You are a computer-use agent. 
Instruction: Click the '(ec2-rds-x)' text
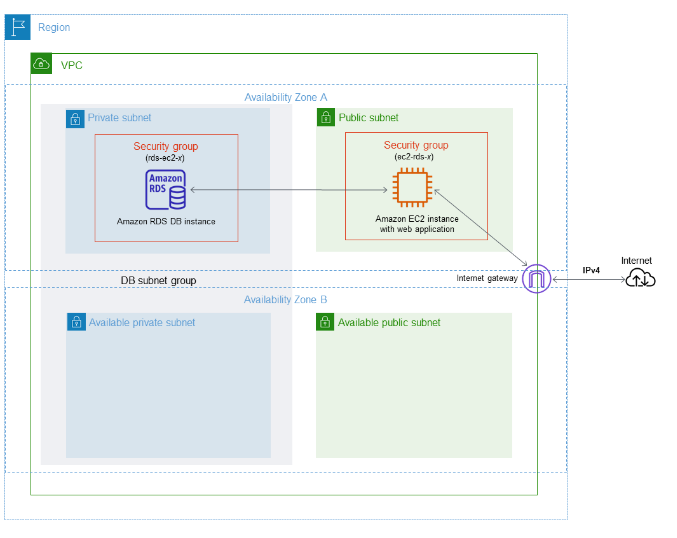pyautogui.click(x=414, y=157)
